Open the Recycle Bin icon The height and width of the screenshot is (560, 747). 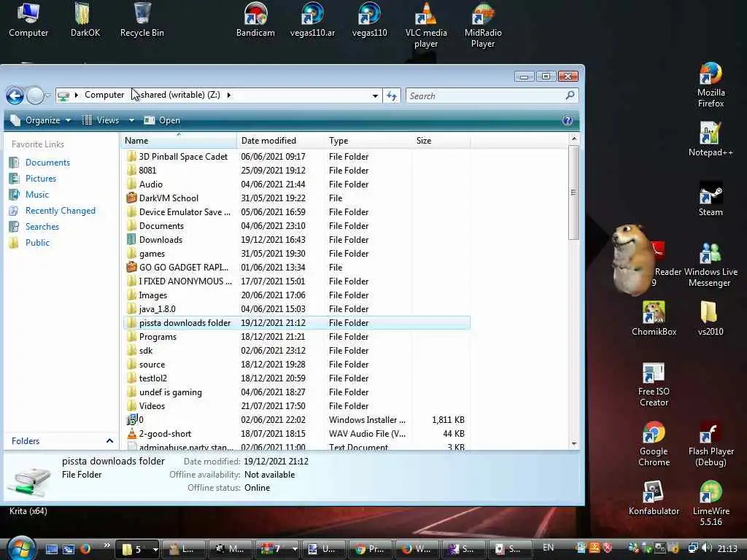[x=142, y=20]
